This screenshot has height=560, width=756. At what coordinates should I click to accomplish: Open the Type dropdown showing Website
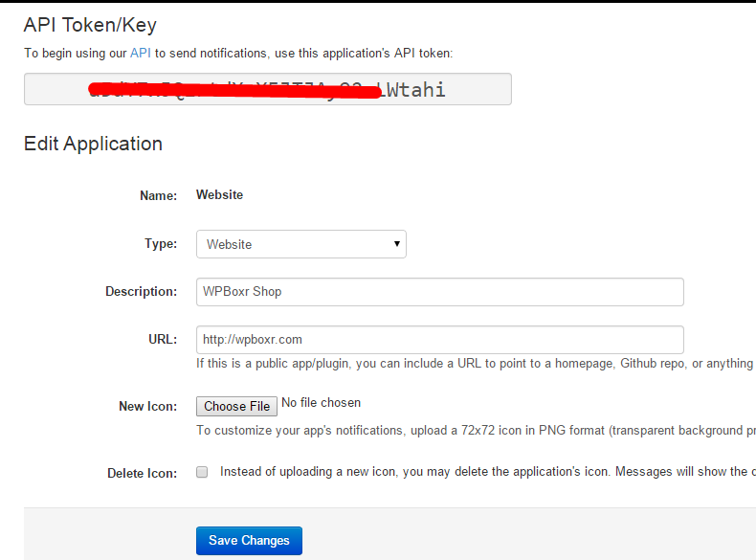click(x=301, y=244)
